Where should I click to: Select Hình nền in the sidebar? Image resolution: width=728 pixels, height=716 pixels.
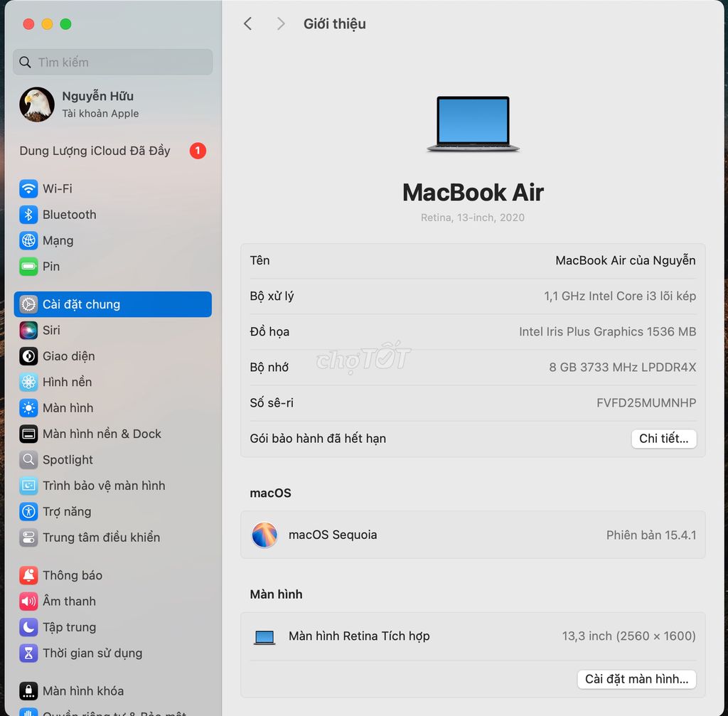[113, 382]
